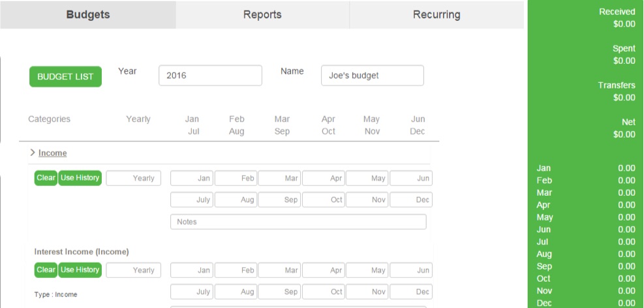Open the Recurring tab
Viewport: 644px width, 308px height.
[x=437, y=15]
